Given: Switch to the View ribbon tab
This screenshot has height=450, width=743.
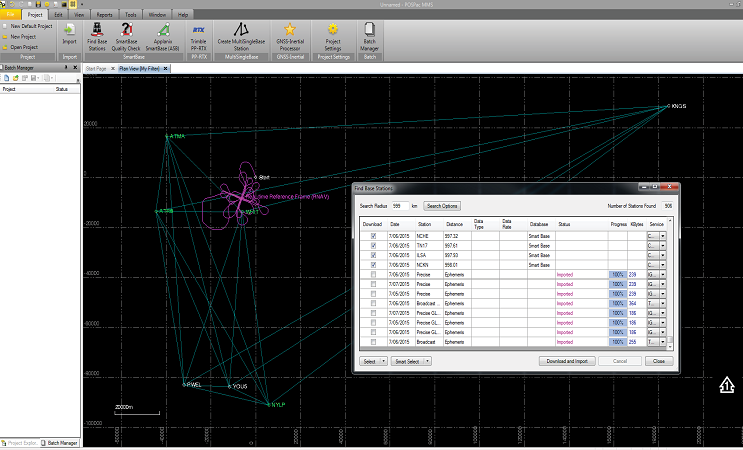Looking at the screenshot, I should tap(79, 15).
